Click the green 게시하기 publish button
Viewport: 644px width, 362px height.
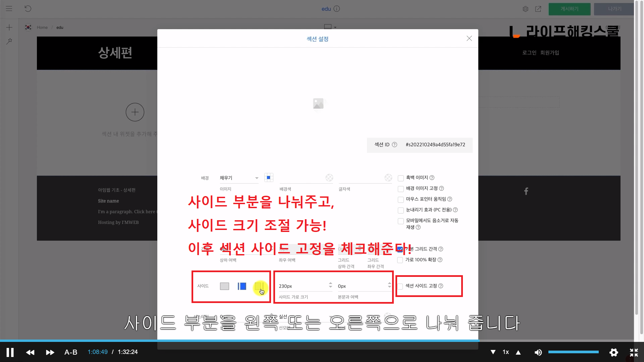tap(569, 9)
